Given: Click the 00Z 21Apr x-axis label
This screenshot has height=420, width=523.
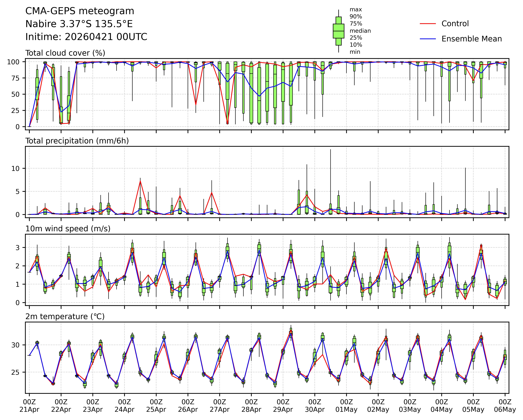Looking at the screenshot, I should pos(29,406).
